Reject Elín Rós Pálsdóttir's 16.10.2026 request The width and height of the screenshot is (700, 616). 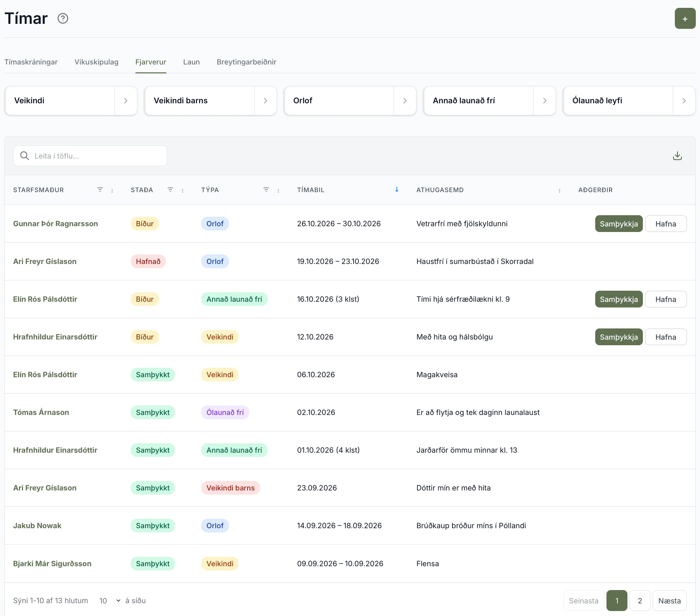(x=665, y=299)
